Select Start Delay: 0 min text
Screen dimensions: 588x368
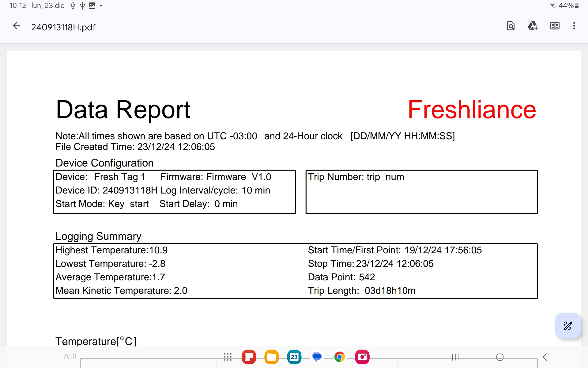pyautogui.click(x=198, y=204)
